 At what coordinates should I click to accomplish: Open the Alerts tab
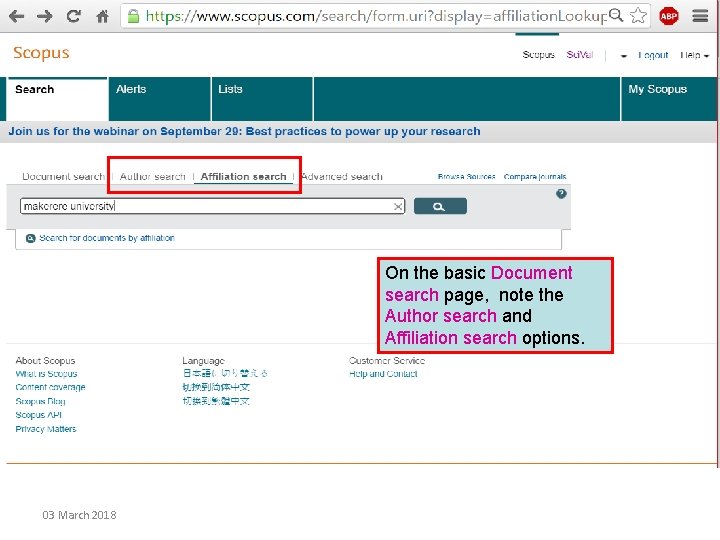point(159,99)
